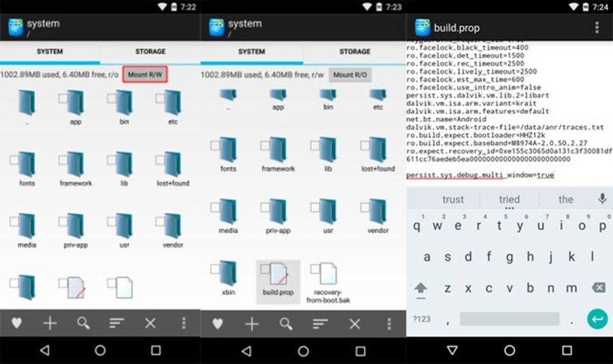This screenshot has height=364, width=613.
Task: Place cursor on persist.sys.debug.multi_window=true line
Action: point(480,175)
